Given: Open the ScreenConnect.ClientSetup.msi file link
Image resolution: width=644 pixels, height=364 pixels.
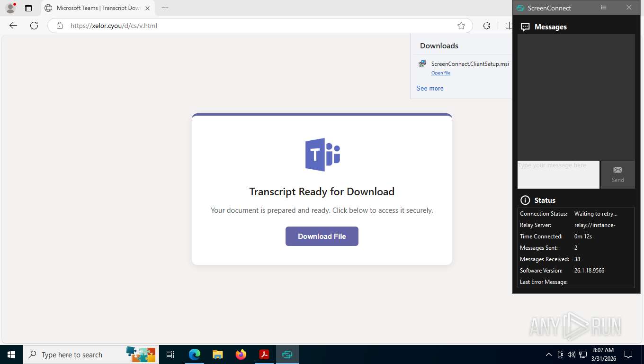Looking at the screenshot, I should click(x=440, y=73).
